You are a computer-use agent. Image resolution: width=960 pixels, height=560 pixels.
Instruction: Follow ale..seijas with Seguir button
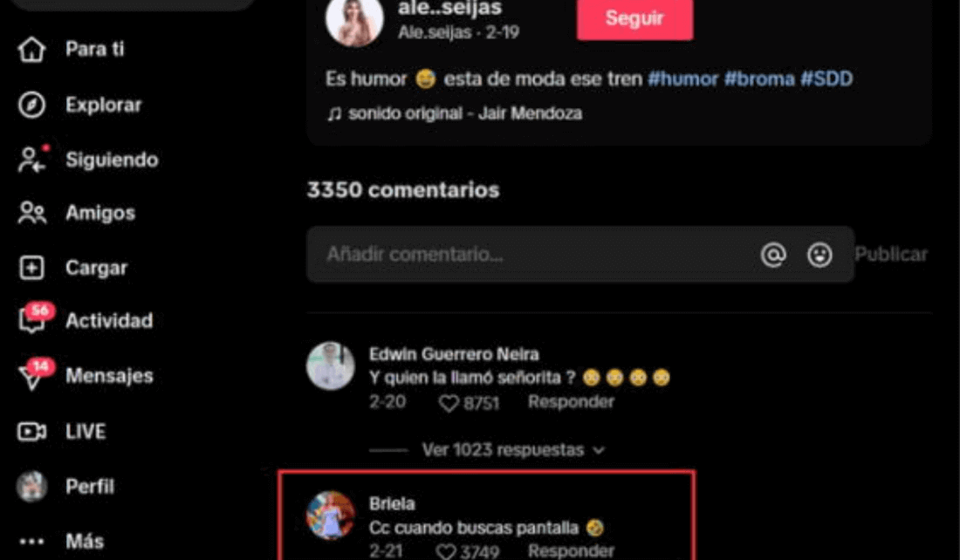(x=634, y=18)
